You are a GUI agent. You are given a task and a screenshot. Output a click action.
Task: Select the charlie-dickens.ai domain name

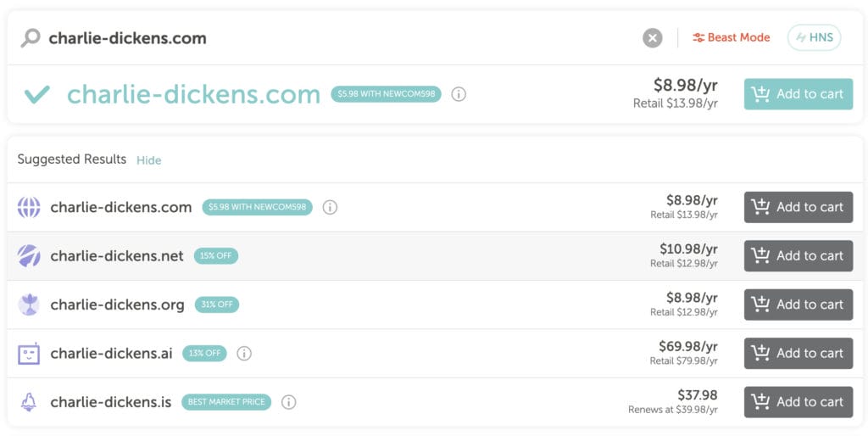(111, 354)
